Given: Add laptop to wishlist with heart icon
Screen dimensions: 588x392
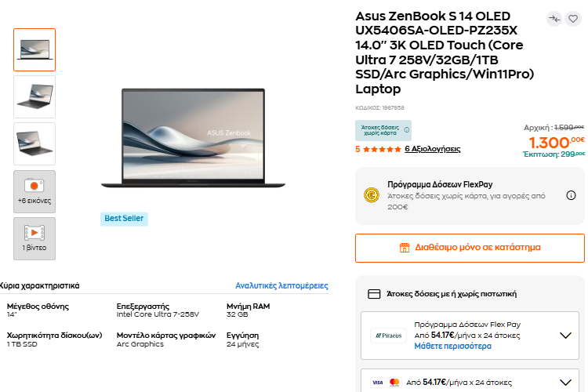Looking at the screenshot, I should (573, 19).
